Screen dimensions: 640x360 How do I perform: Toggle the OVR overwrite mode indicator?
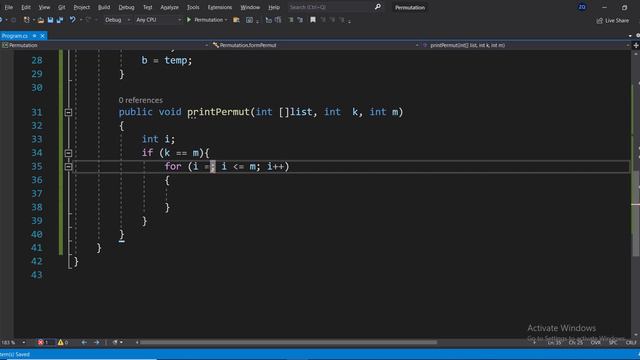[x=596, y=342]
